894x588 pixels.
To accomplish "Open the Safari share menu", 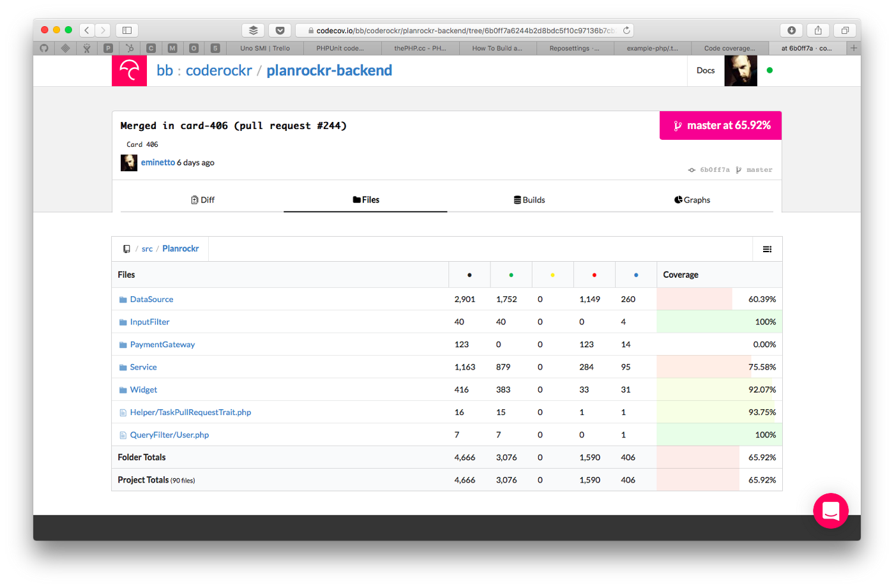I will (x=818, y=30).
